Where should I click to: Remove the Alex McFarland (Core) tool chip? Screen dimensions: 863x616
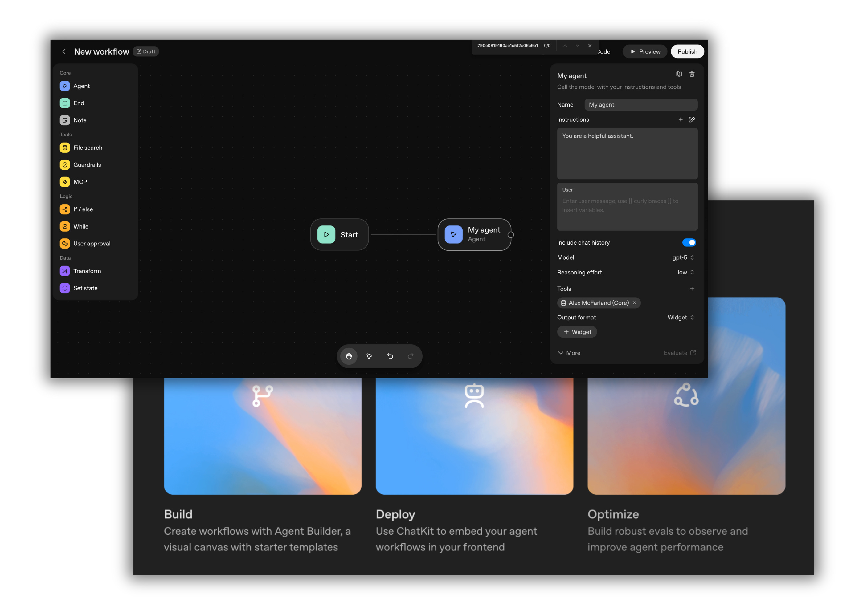click(x=634, y=303)
